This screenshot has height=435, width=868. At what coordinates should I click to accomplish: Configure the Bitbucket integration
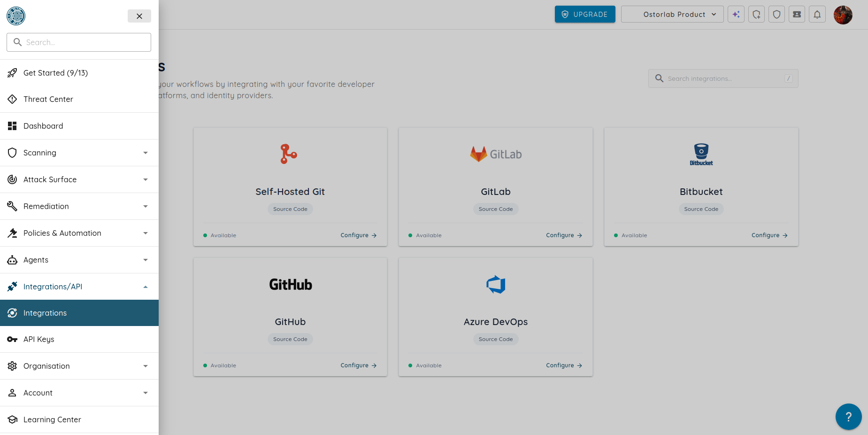[769, 235]
